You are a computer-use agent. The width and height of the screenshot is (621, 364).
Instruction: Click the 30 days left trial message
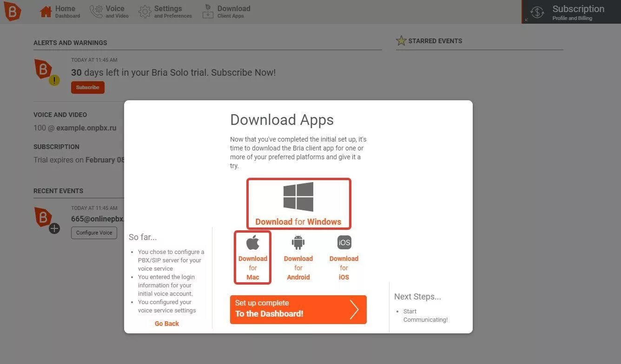coord(173,72)
